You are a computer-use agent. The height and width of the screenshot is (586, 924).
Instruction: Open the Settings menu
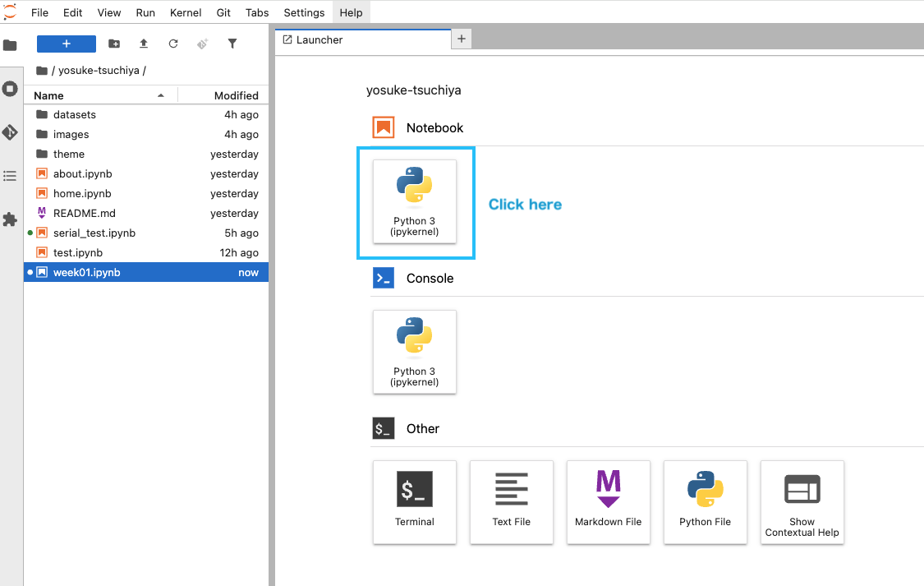[x=304, y=12]
